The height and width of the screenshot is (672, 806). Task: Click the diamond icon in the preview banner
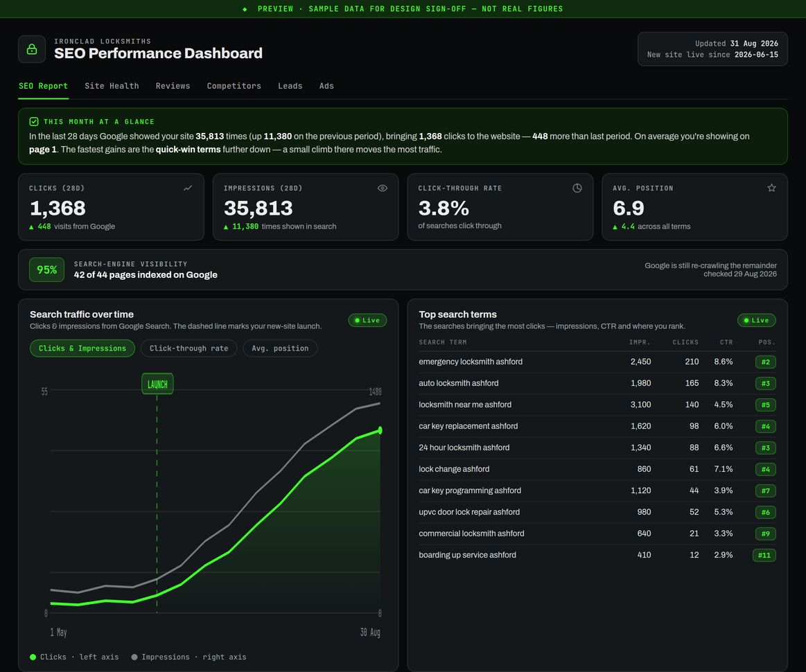coord(245,9)
